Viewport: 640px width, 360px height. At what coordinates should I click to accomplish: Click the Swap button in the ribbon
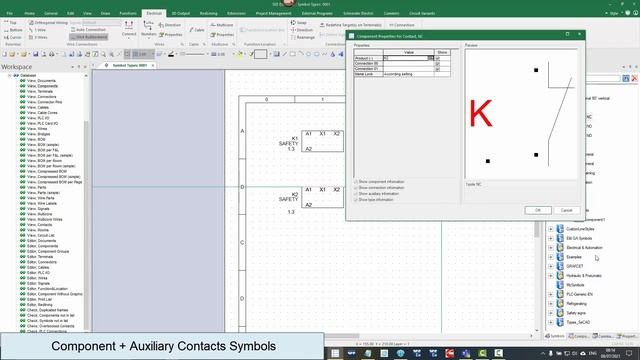[x=298, y=23]
